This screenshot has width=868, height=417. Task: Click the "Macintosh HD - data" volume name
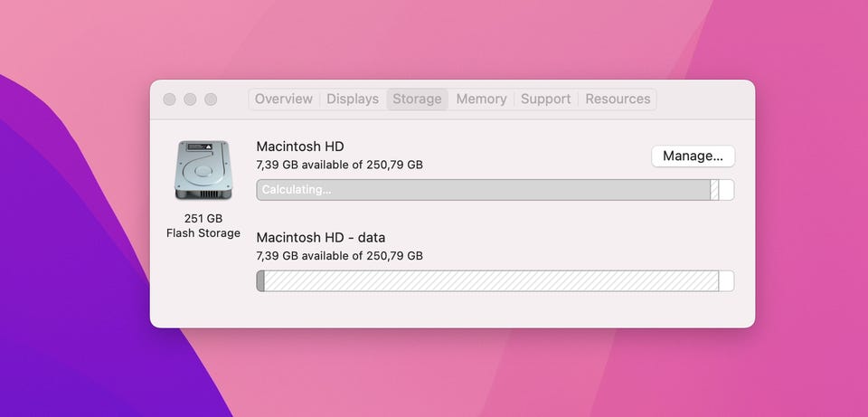(321, 238)
